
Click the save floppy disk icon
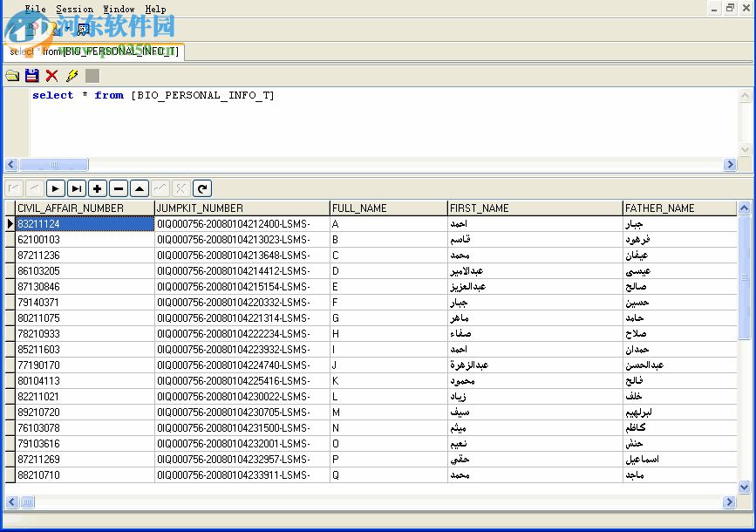click(x=31, y=76)
